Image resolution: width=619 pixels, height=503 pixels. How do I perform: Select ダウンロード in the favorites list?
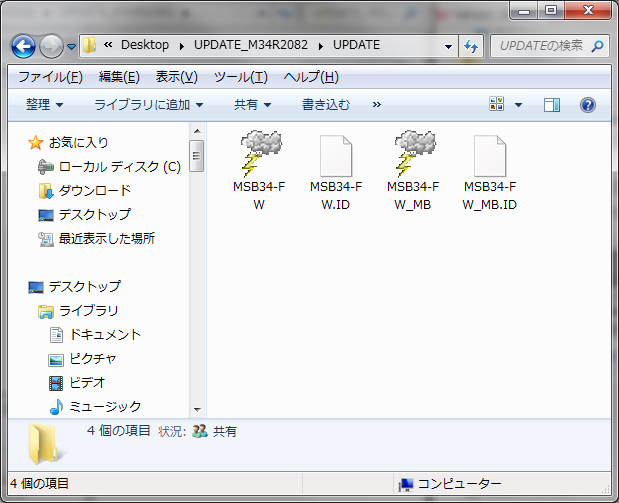94,190
